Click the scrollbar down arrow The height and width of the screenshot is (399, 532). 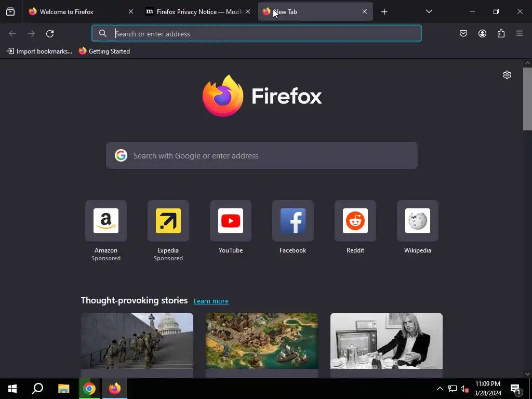click(x=527, y=374)
